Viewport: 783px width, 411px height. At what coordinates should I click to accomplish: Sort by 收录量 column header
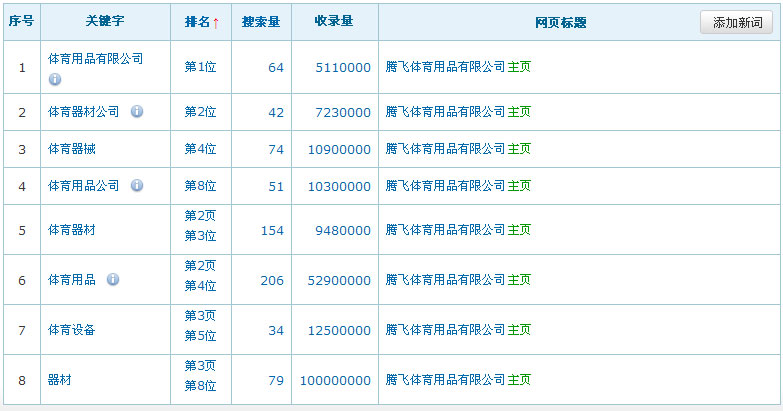pos(334,21)
